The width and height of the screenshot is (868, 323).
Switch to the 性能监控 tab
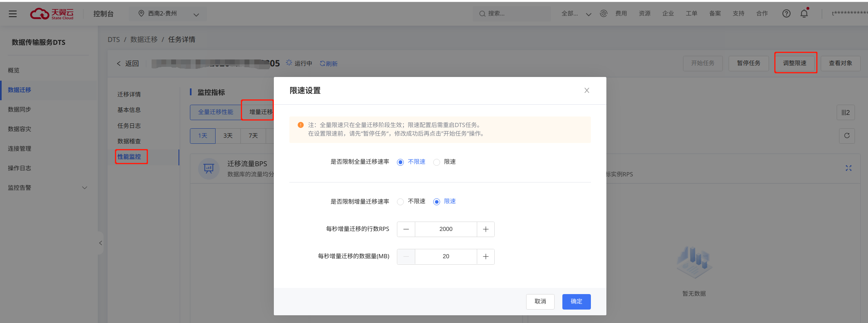pyautogui.click(x=129, y=157)
